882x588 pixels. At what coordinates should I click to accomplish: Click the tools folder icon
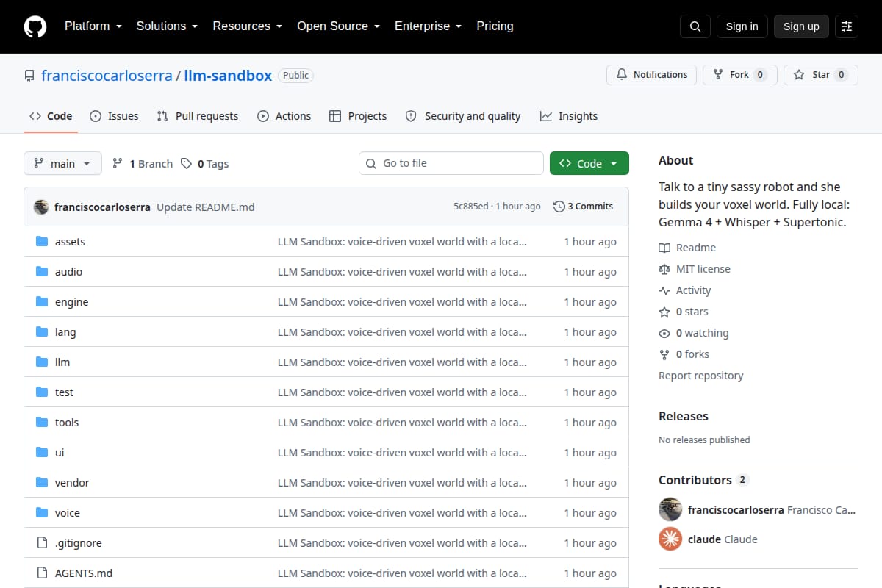[x=42, y=423]
